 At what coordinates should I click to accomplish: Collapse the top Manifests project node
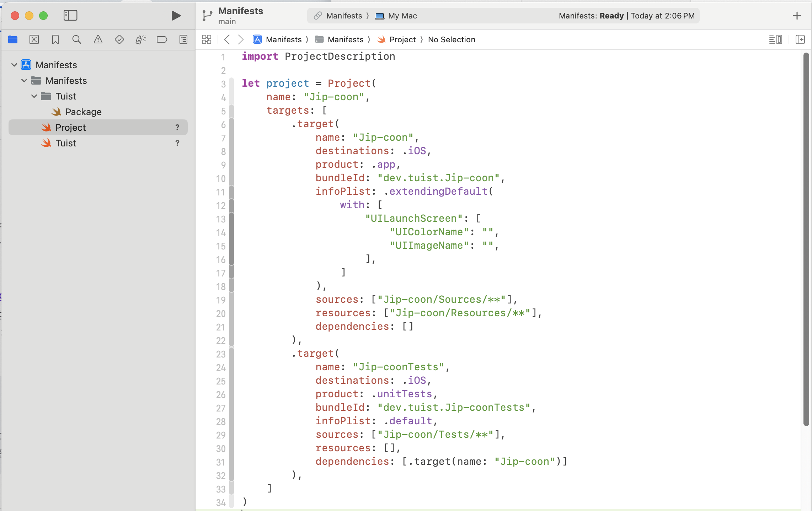tap(14, 65)
